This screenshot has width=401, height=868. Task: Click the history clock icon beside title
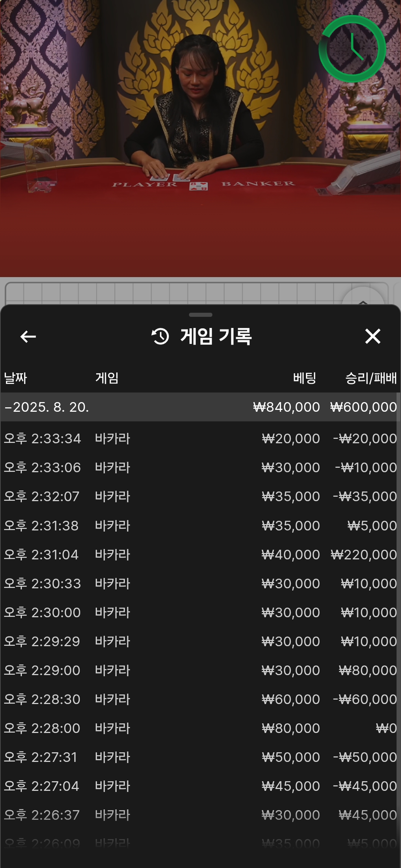pos(160,336)
